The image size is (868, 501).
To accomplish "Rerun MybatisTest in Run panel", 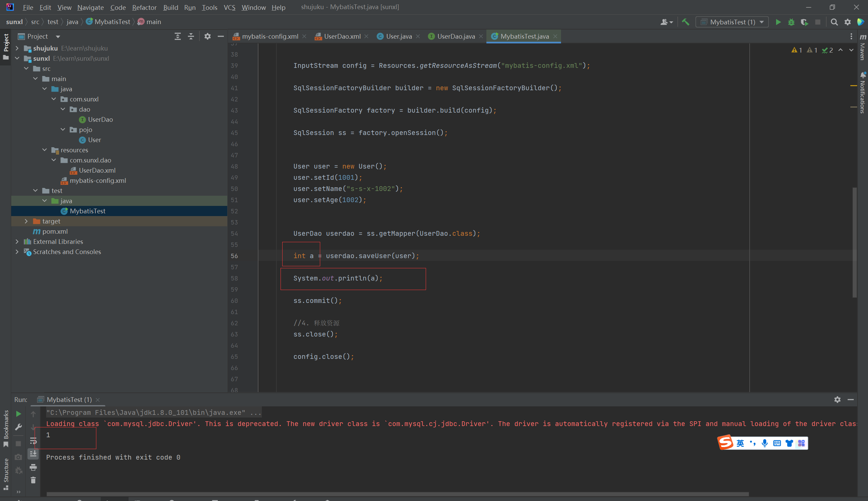I will point(19,413).
